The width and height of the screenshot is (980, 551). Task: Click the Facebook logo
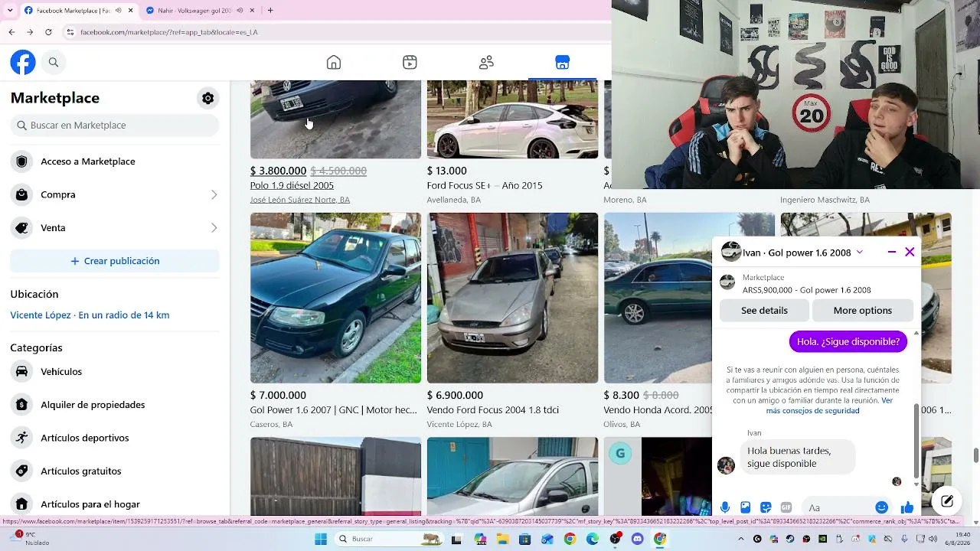point(23,62)
